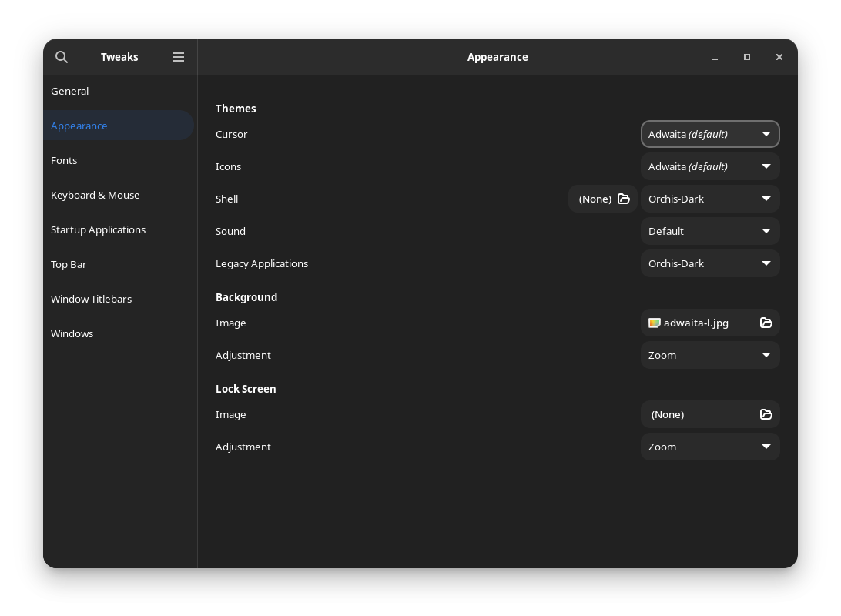Open the Icons theme dropdown
Viewport: 841px width, 616px height.
(x=710, y=167)
